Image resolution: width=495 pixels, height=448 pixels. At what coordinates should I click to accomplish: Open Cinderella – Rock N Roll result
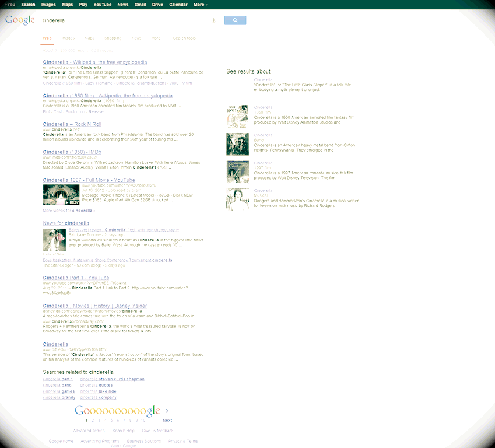point(72,124)
